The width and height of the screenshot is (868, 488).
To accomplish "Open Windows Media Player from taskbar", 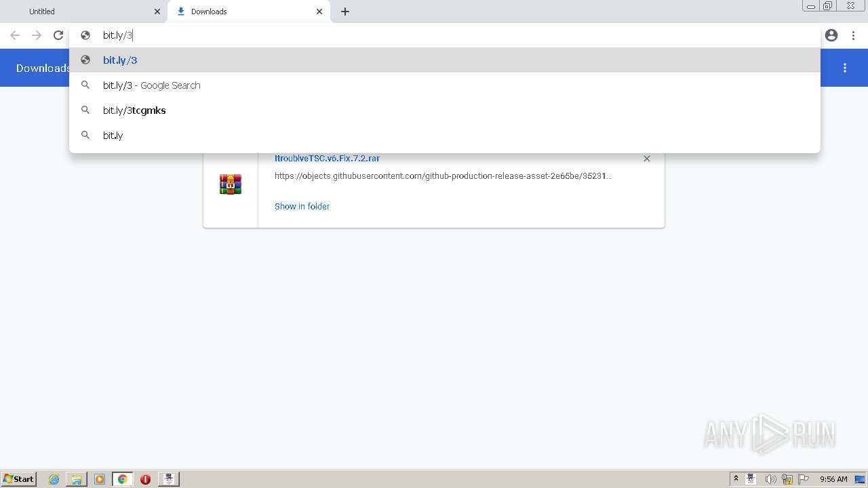I will (x=100, y=479).
